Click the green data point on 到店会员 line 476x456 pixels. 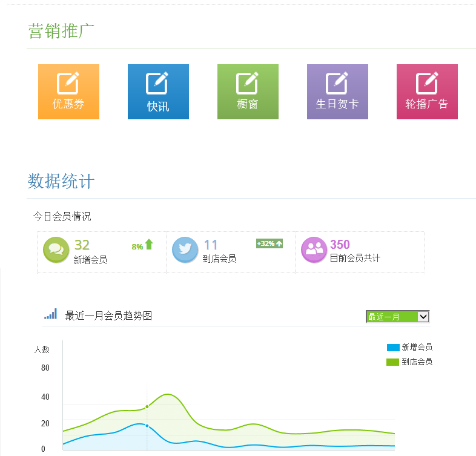(x=147, y=406)
